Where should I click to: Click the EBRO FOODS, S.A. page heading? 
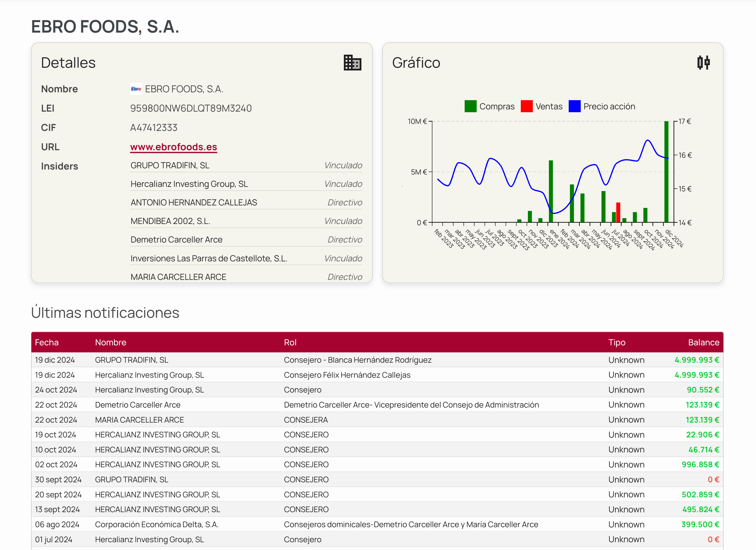click(x=105, y=27)
